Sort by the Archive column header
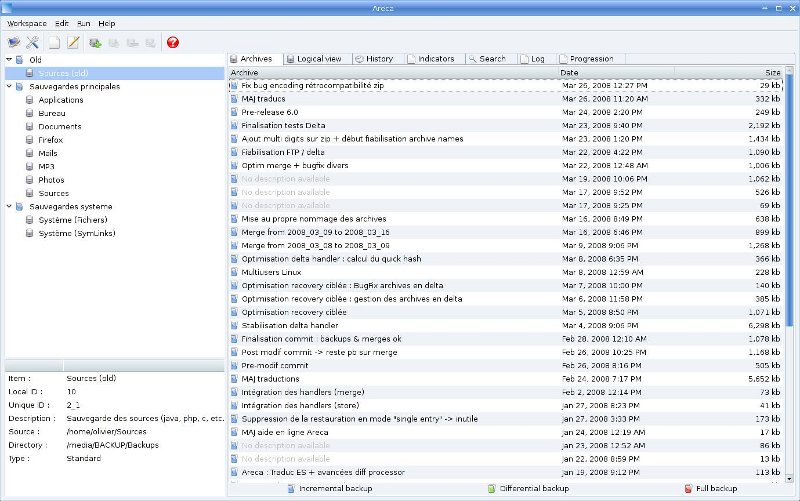Viewport: 800px width, 501px height. pos(393,72)
